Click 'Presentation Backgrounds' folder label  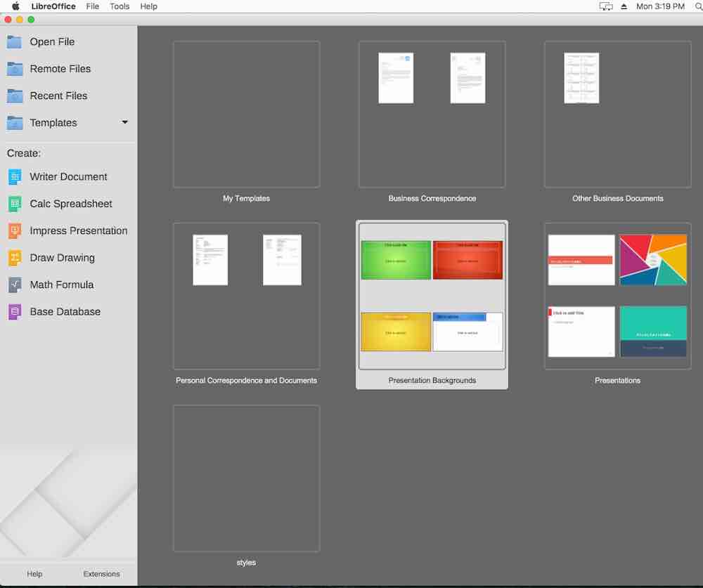click(432, 380)
